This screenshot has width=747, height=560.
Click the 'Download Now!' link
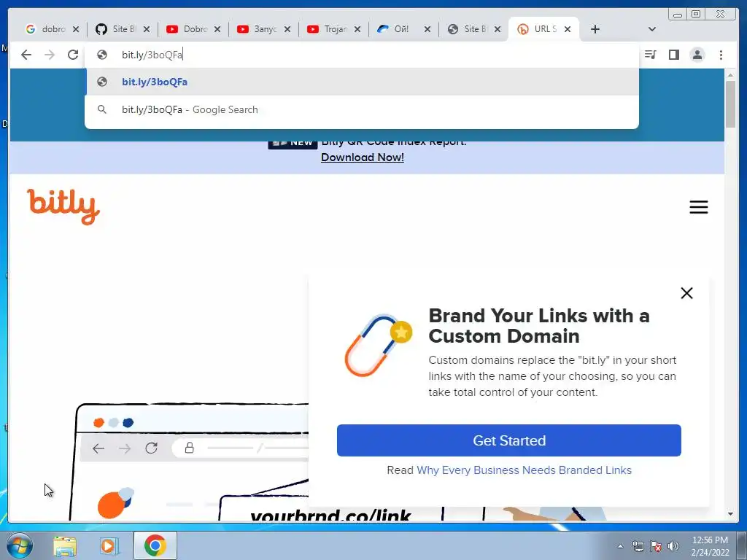363,157
